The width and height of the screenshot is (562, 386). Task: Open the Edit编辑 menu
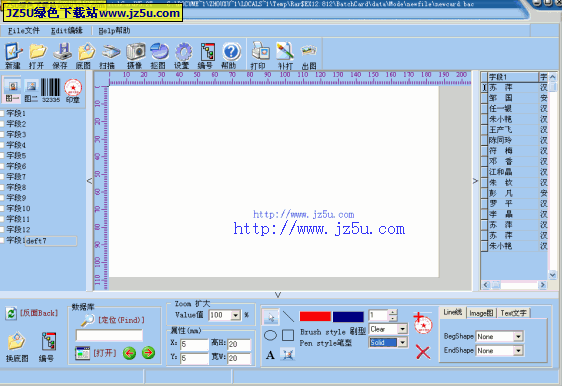tap(67, 31)
